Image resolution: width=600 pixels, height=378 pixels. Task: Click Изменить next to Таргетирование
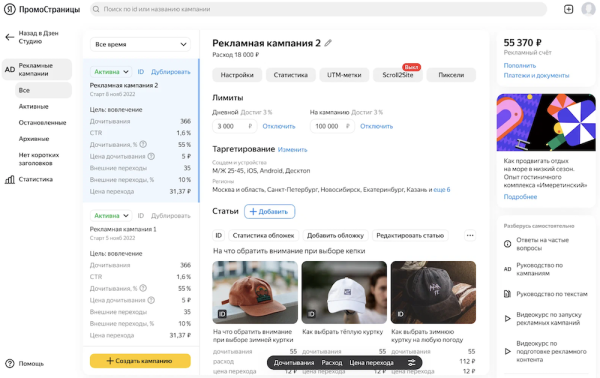292,150
